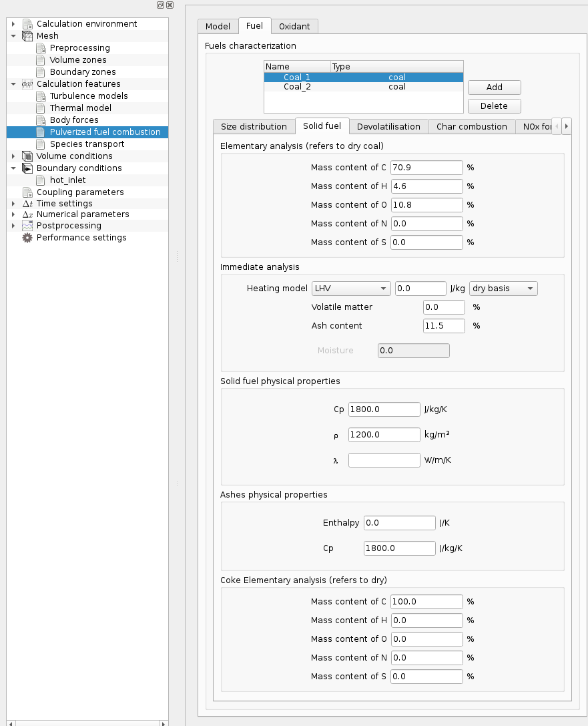Float the tree dock panel
This screenshot has height=726, width=588.
pos(161,5)
